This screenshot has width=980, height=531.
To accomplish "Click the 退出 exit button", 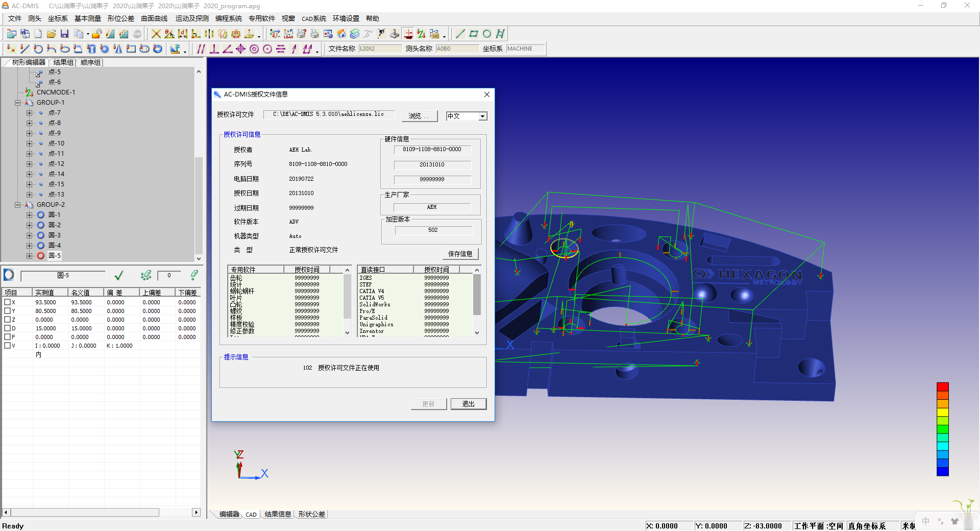I will click(x=469, y=404).
